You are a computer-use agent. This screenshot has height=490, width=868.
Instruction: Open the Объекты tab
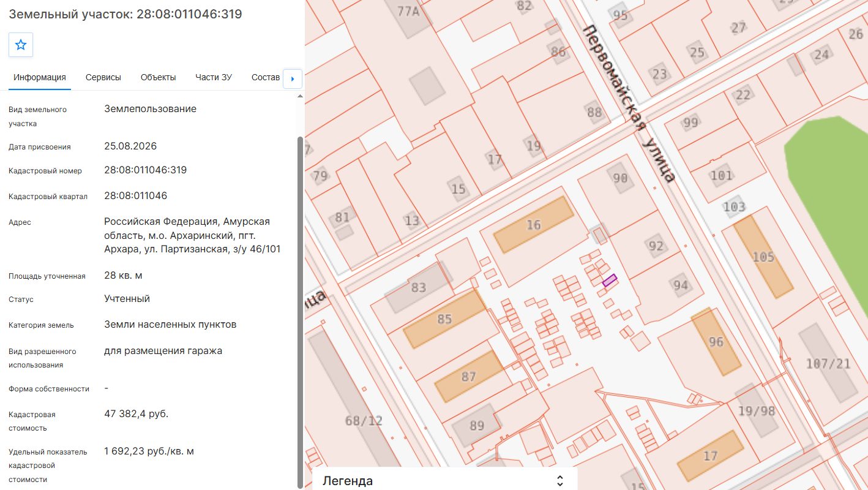[x=159, y=77]
